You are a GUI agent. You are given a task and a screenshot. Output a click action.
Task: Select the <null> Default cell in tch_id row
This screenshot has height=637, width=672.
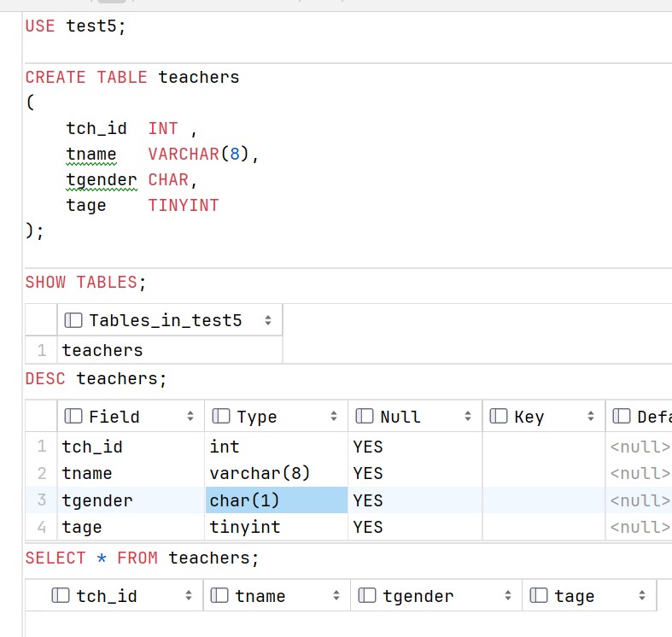(640, 447)
